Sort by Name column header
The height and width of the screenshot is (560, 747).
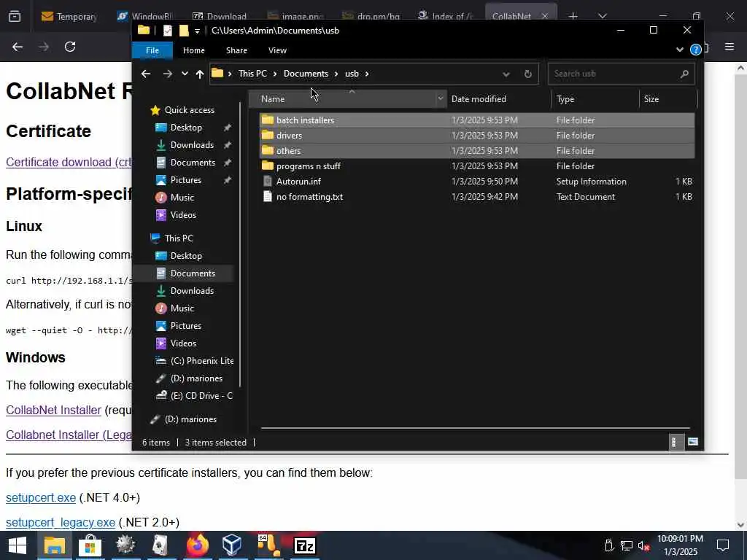[273, 99]
